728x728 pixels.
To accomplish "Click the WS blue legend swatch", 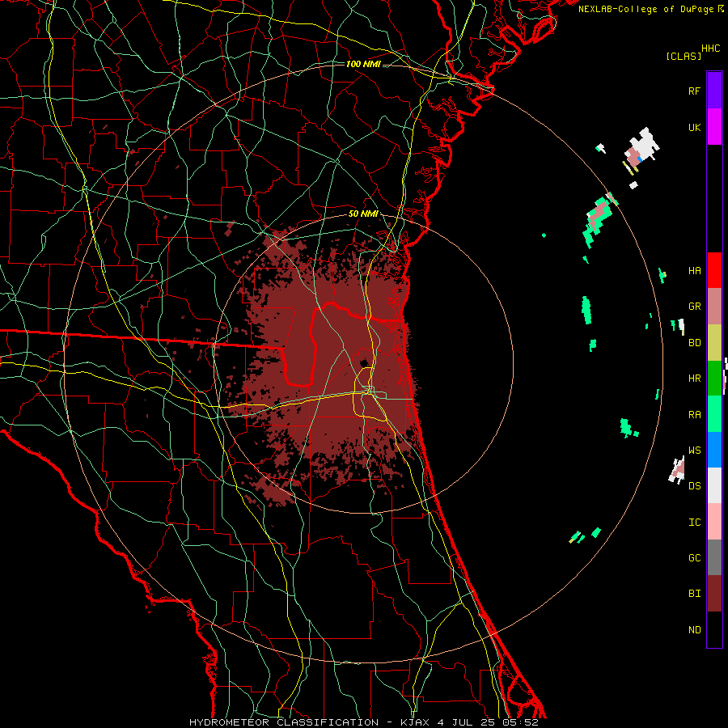I will tap(714, 450).
